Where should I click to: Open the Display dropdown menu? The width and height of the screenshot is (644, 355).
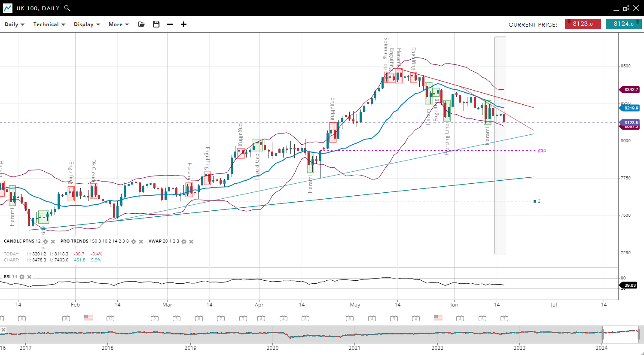click(87, 24)
